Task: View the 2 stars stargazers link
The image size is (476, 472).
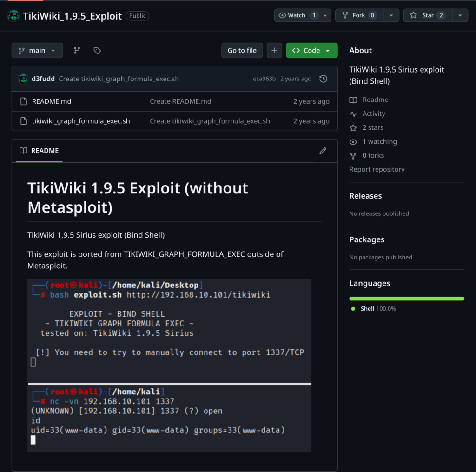Action: [373, 128]
